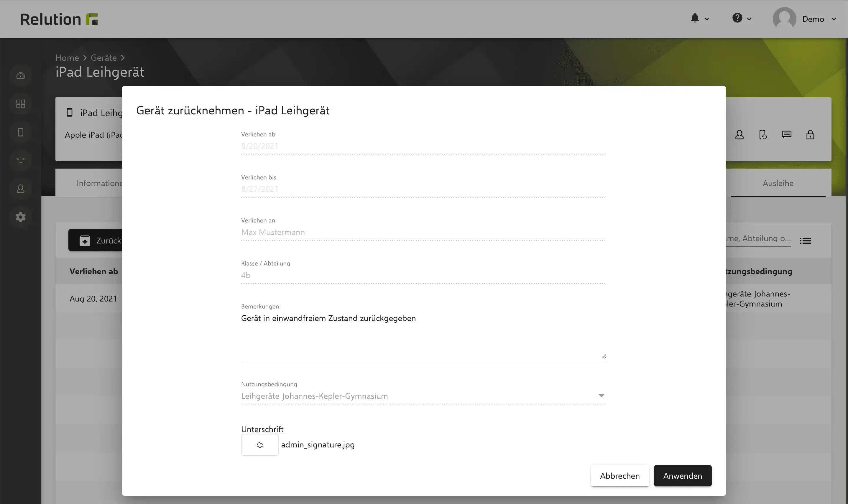848x504 pixels.
Task: Click into the Bemerkungen text area
Action: click(x=423, y=336)
